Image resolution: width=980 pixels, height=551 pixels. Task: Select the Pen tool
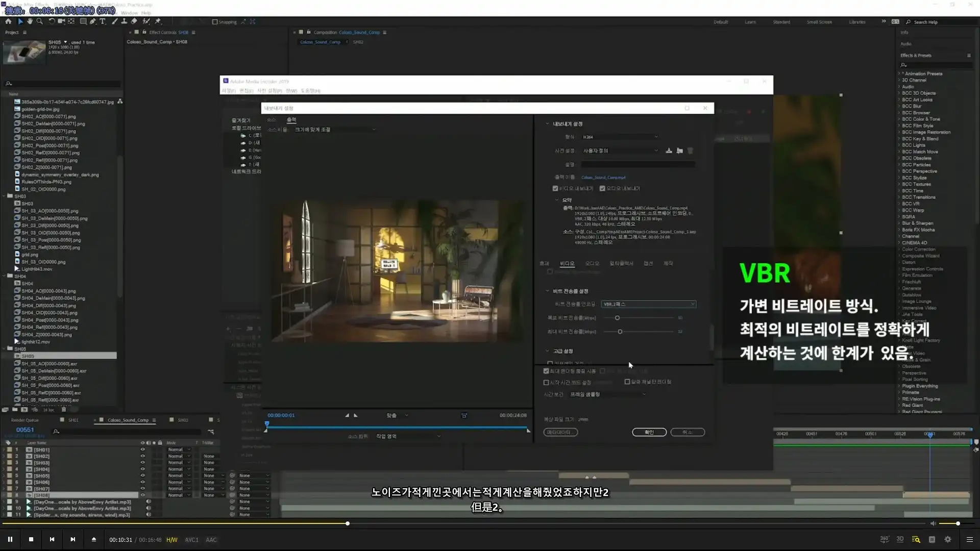point(92,21)
